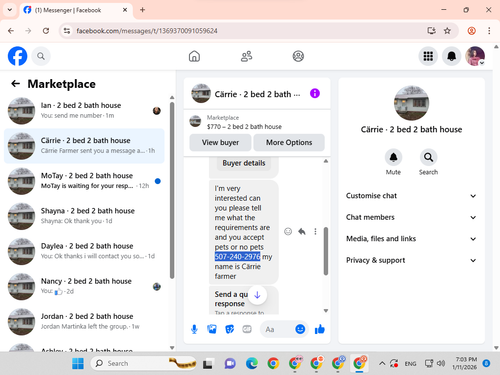
Task: Reply to Carrie's message arrow icon
Action: point(302,231)
